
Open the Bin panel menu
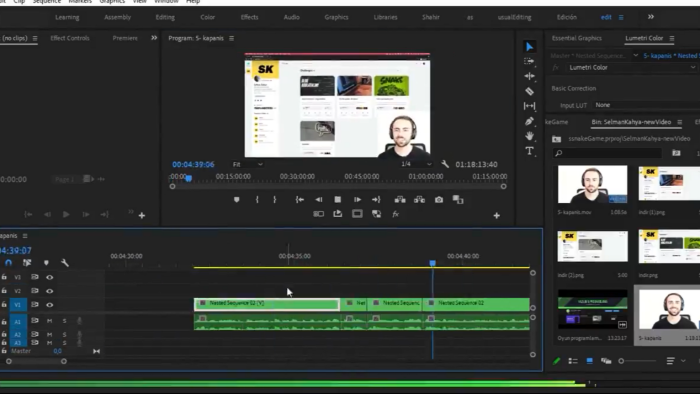coord(679,122)
